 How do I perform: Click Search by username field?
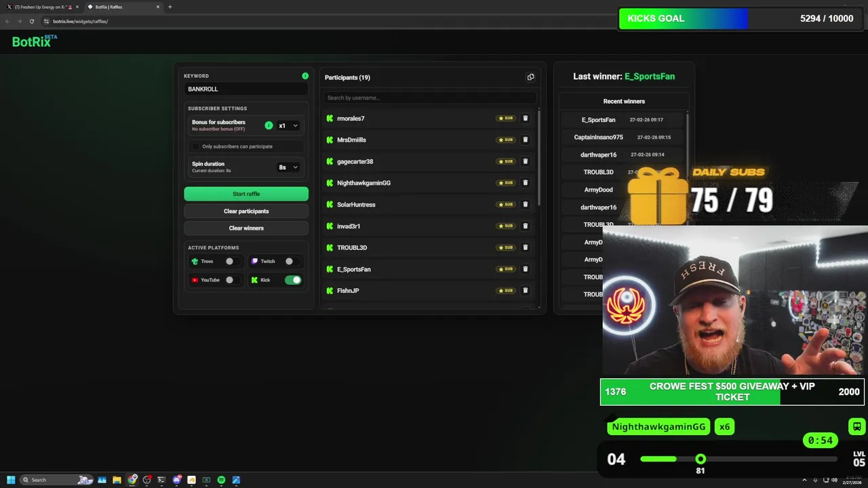tap(429, 98)
